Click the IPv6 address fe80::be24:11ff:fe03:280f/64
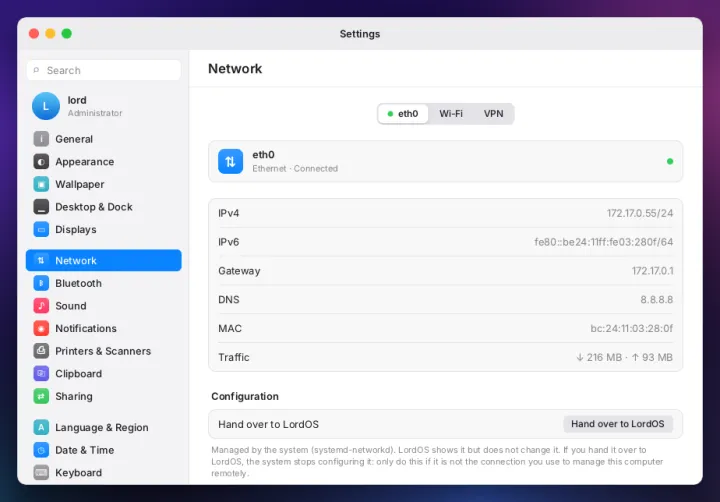Image resolution: width=720 pixels, height=502 pixels. coord(603,242)
